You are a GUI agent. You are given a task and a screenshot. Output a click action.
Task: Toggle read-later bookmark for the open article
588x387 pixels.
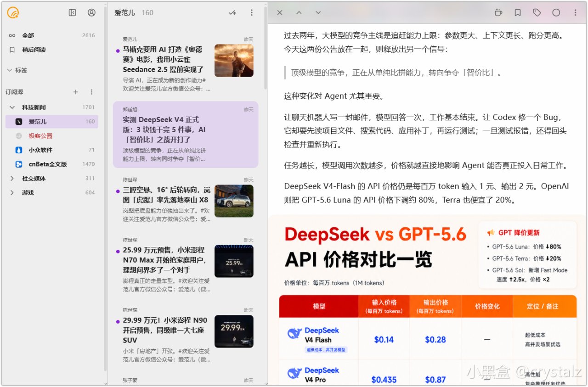pos(518,13)
